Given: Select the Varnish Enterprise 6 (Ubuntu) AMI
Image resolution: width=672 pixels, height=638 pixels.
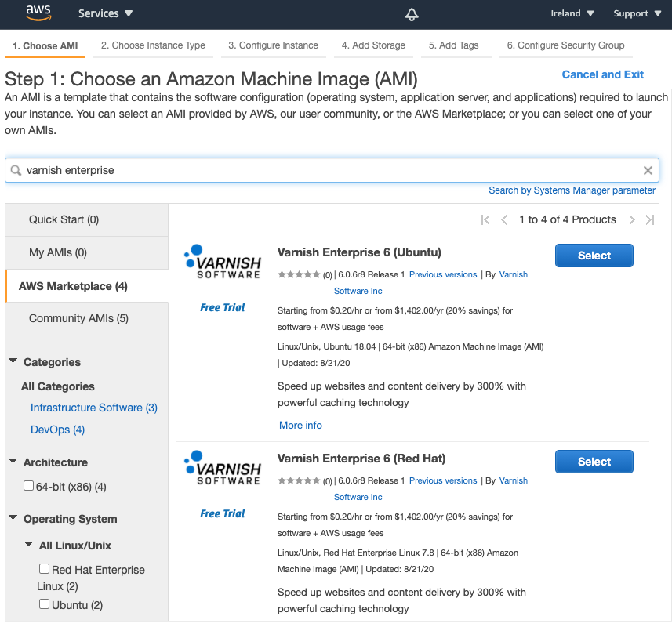Looking at the screenshot, I should (x=594, y=255).
